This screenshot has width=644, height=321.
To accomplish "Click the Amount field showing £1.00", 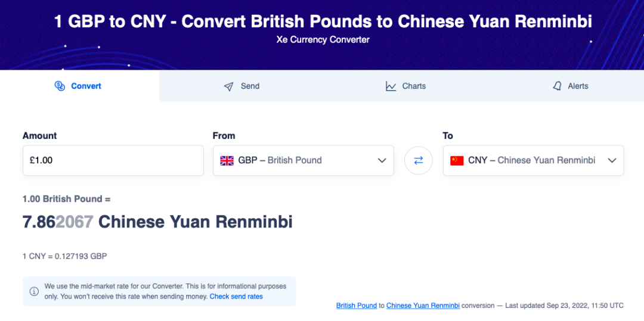I will coord(113,160).
